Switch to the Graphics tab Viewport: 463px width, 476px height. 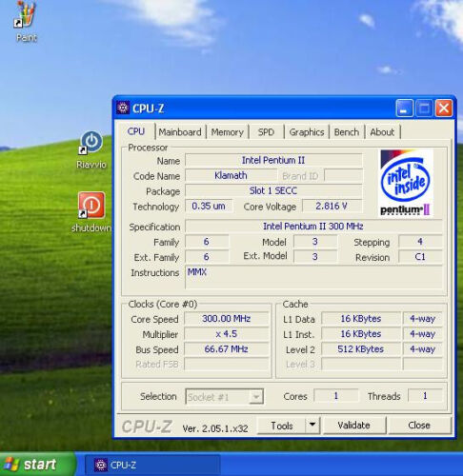(307, 132)
